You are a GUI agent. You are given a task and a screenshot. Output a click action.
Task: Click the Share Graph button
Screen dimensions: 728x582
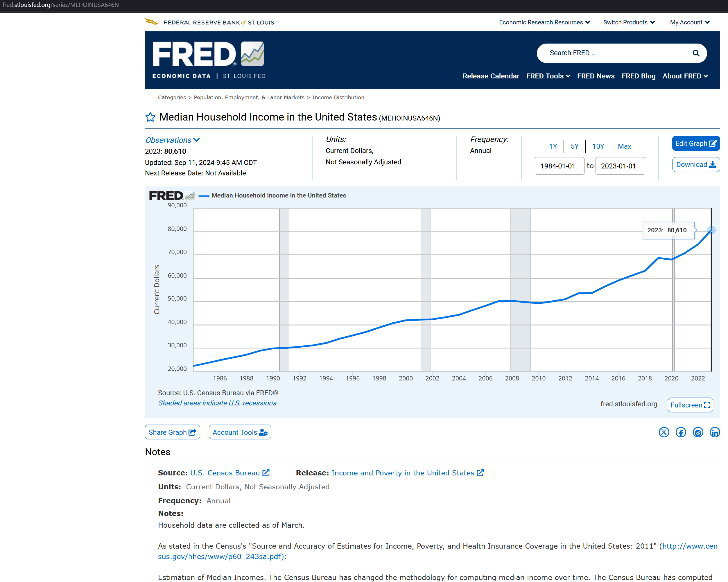pos(172,432)
